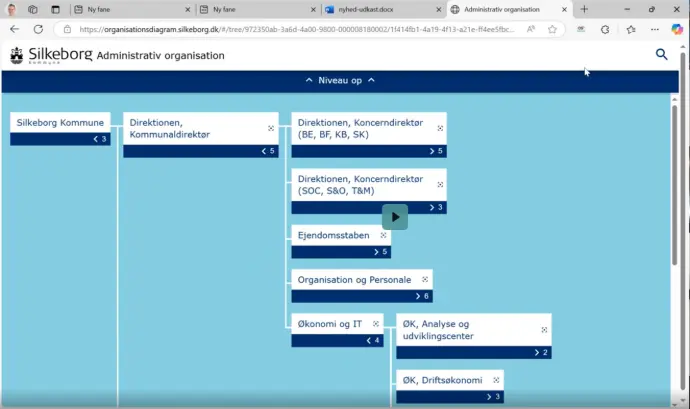Open Copilot icon in browser toolbar
Viewport: 690px width, 409px height.
point(677,29)
